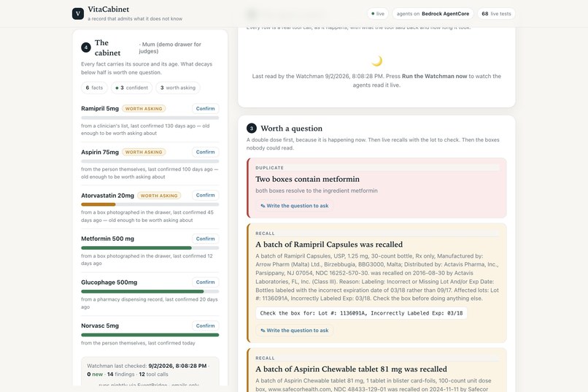The width and height of the screenshot is (588, 392).
Task: Click 'A batch of Aspirin Chewable tablet' heading
Action: coord(351,369)
